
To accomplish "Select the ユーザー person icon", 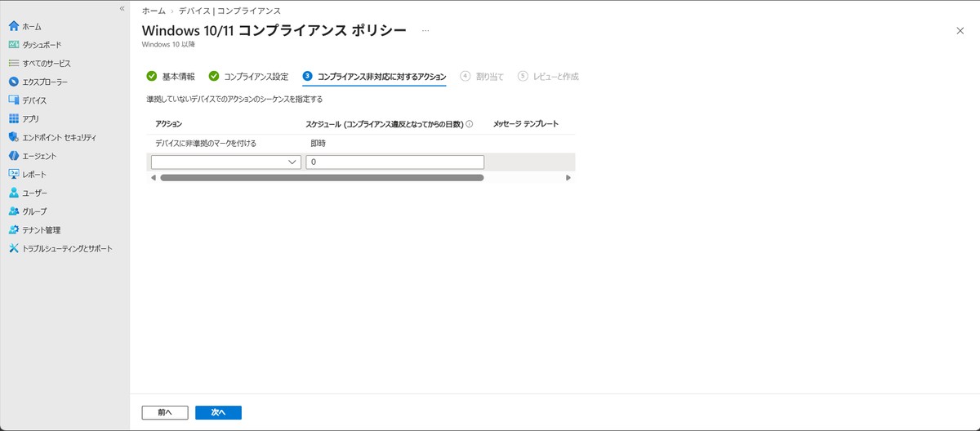I will click(14, 193).
